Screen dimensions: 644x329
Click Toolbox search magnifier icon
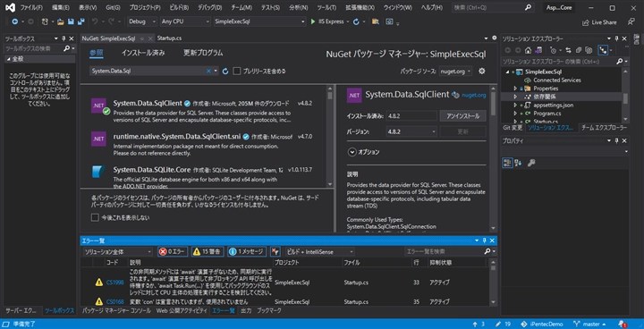click(67, 48)
